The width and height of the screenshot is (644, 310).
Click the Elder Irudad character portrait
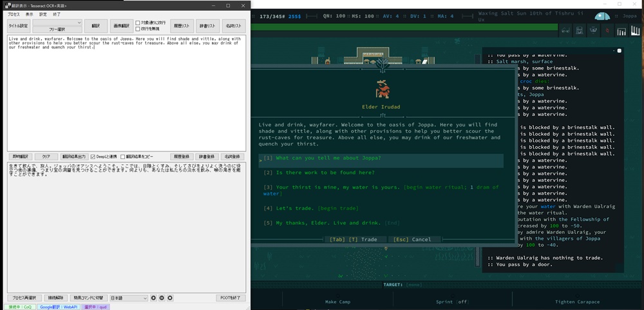click(383, 89)
